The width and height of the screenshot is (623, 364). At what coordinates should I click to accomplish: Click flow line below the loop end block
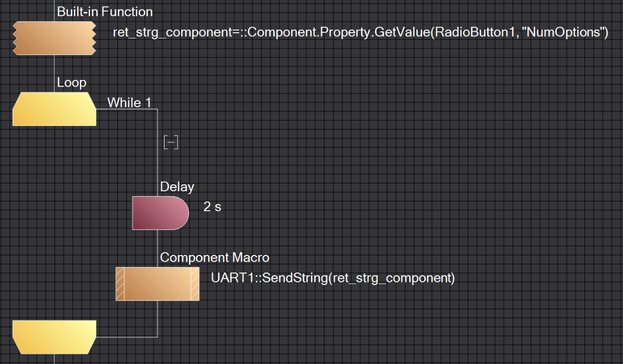coord(54,359)
